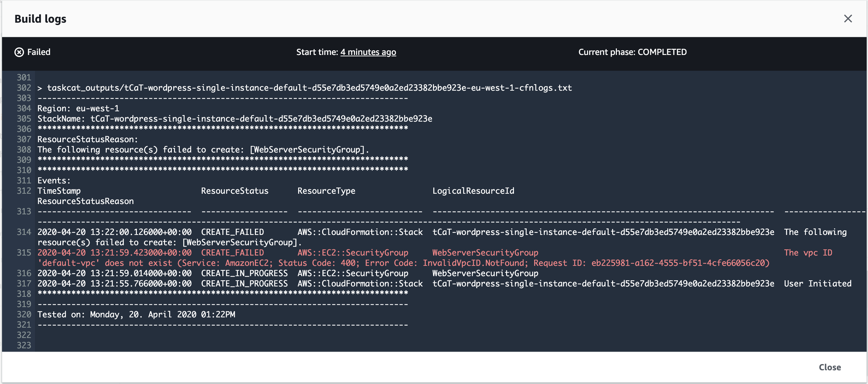Click red timestamp '2020-04-20 13:21:59.423000+00:00'
This screenshot has width=868, height=384.
click(115, 253)
